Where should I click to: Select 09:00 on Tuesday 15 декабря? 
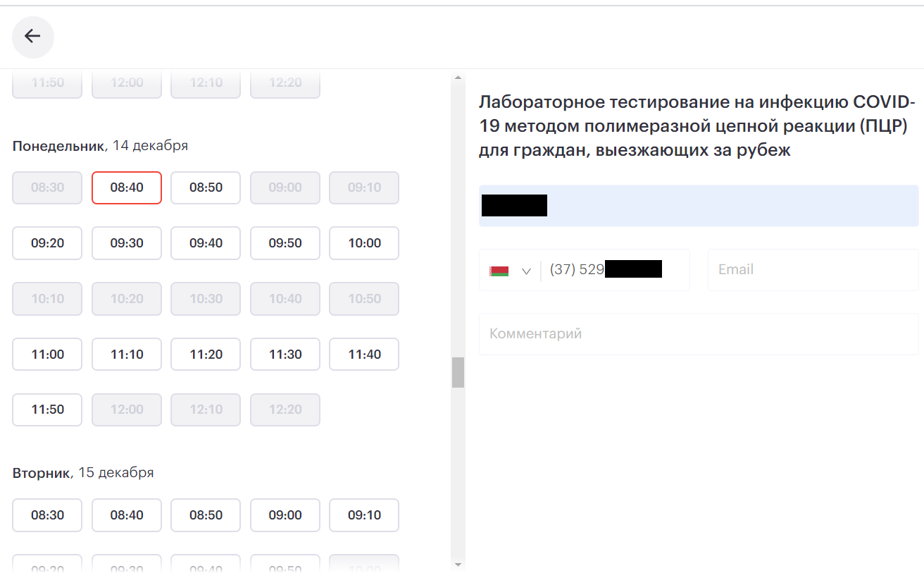pyautogui.click(x=285, y=515)
